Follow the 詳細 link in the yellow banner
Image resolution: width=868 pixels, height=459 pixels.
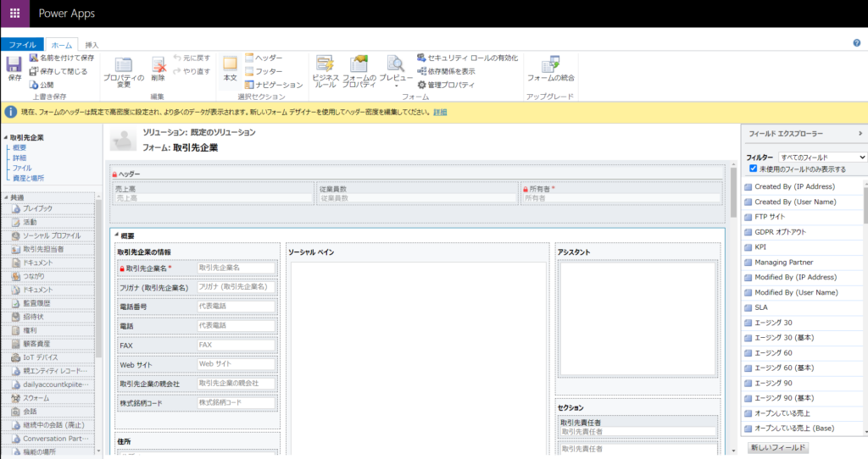tap(440, 113)
